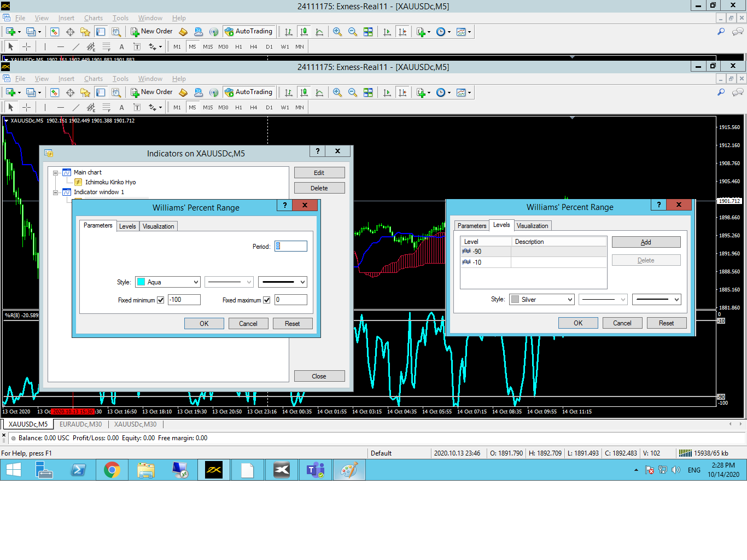Viewport: 747px width, 560px height.
Task: Open Google Chrome from the taskbar
Action: coord(112,470)
